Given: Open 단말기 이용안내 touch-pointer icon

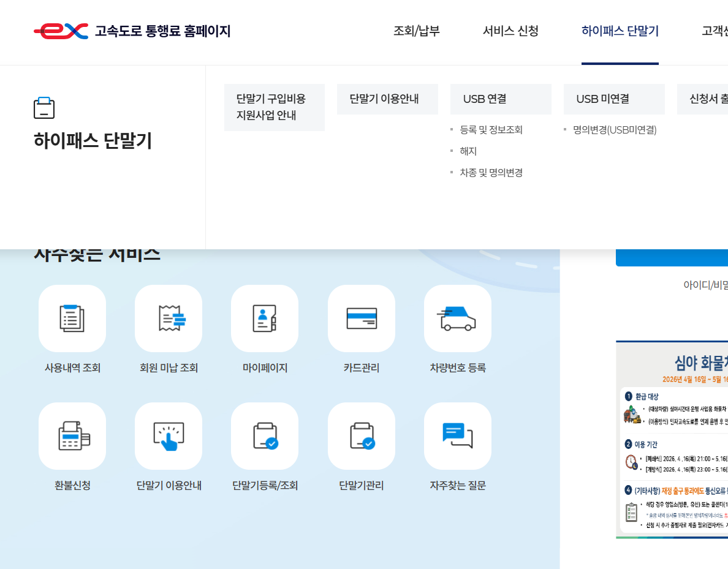Looking at the screenshot, I should tap(169, 436).
